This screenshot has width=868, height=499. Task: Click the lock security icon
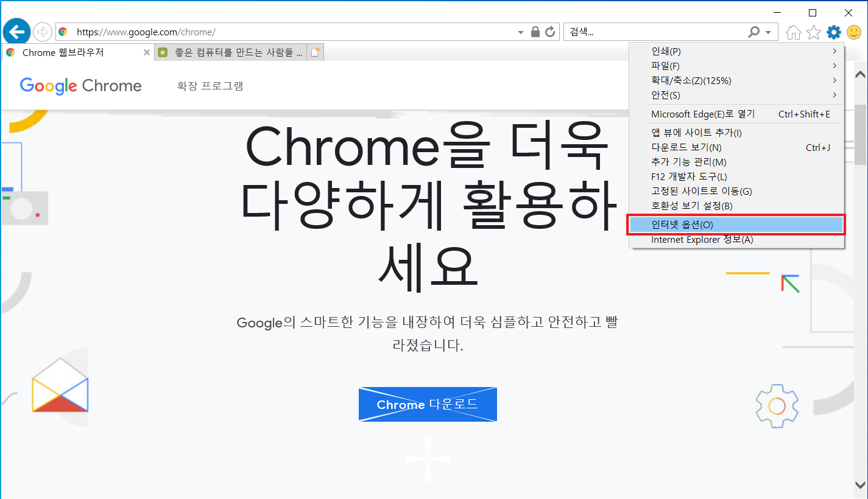click(x=535, y=32)
